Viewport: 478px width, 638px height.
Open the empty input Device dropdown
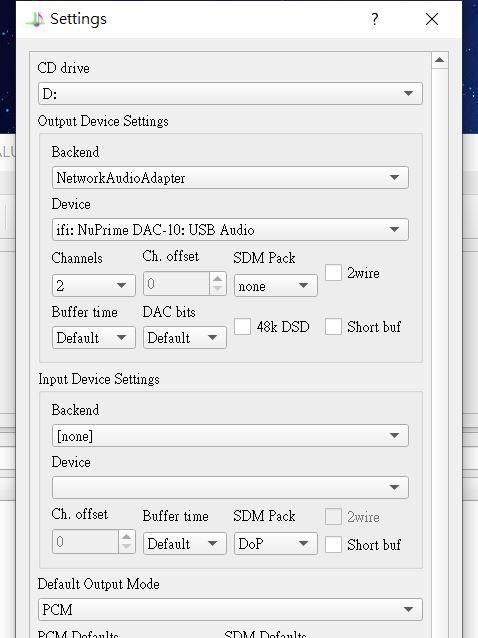[230, 487]
